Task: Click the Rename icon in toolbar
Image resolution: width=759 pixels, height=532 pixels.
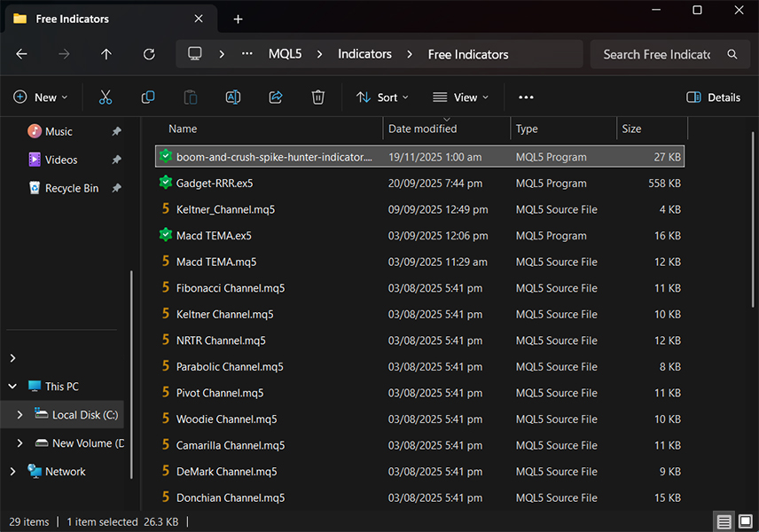Action: coord(233,98)
